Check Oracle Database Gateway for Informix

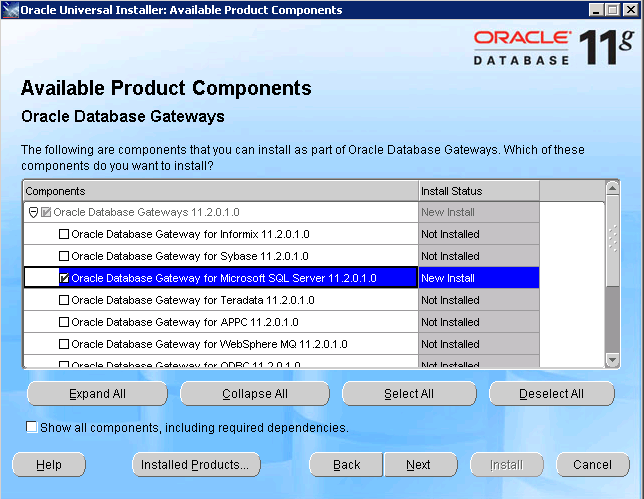[x=64, y=234]
